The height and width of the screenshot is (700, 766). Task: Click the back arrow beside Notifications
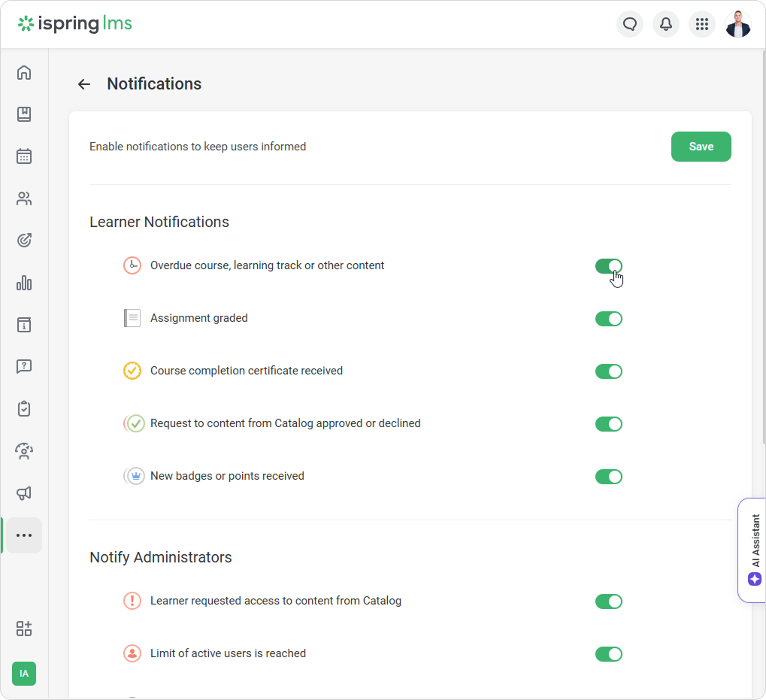pyautogui.click(x=84, y=84)
